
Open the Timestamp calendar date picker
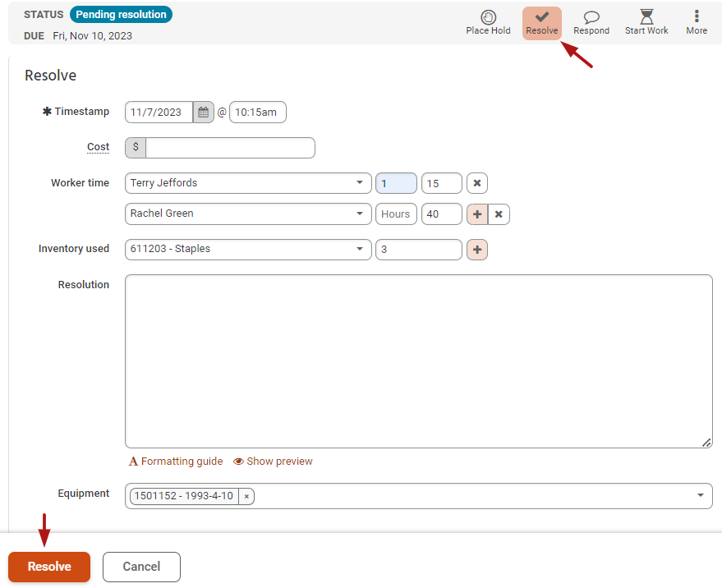coord(204,113)
